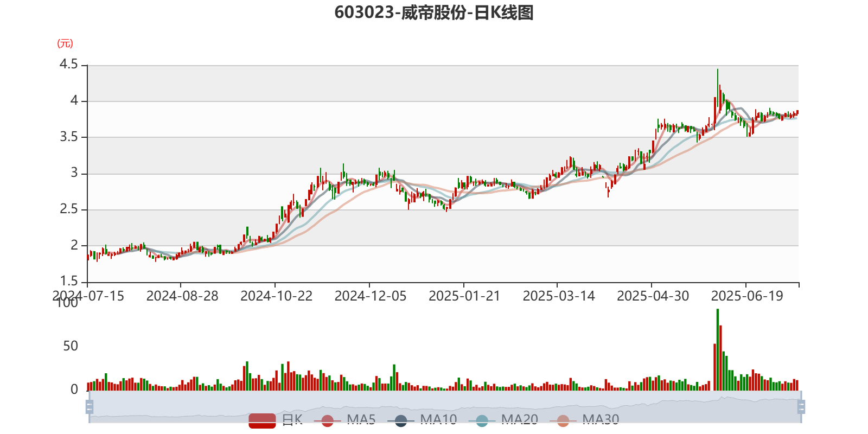868x434 pixels.
Task: Click the (元) unit label
Action: (65, 43)
